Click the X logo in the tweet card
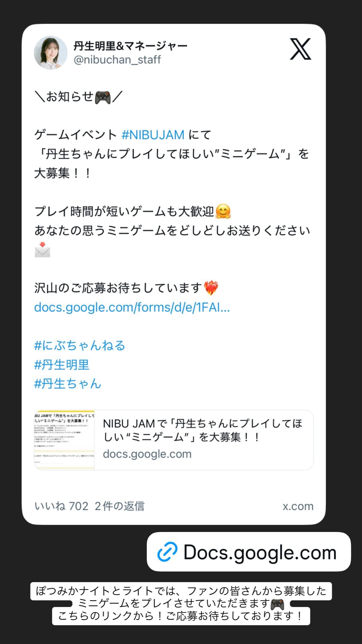The height and width of the screenshot is (644, 362). tap(300, 49)
